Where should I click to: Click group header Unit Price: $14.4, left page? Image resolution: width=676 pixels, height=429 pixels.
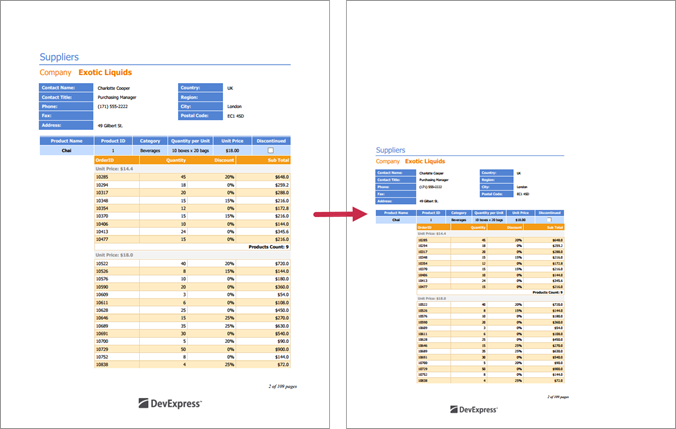(x=114, y=169)
